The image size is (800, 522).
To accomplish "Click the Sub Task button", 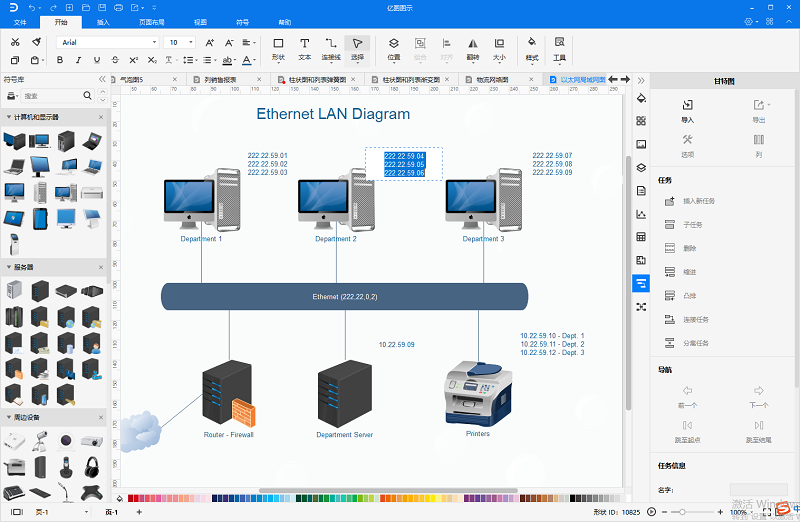I will coord(684,225).
